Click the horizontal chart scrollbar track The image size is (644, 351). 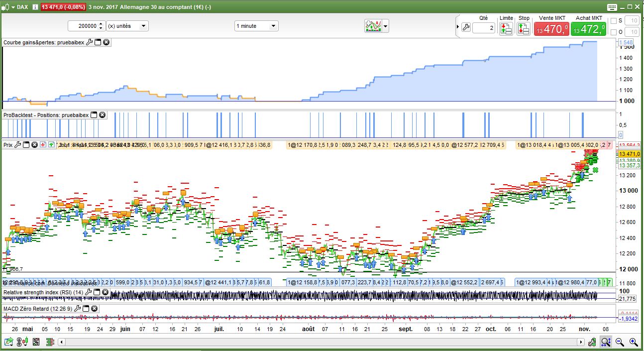pyautogui.click(x=319, y=342)
